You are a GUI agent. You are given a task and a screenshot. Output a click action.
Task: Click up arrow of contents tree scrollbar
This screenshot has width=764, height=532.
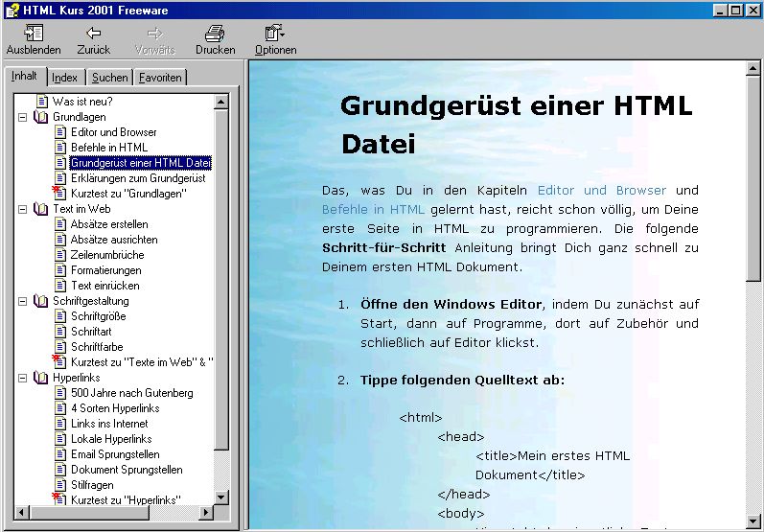pos(221,102)
